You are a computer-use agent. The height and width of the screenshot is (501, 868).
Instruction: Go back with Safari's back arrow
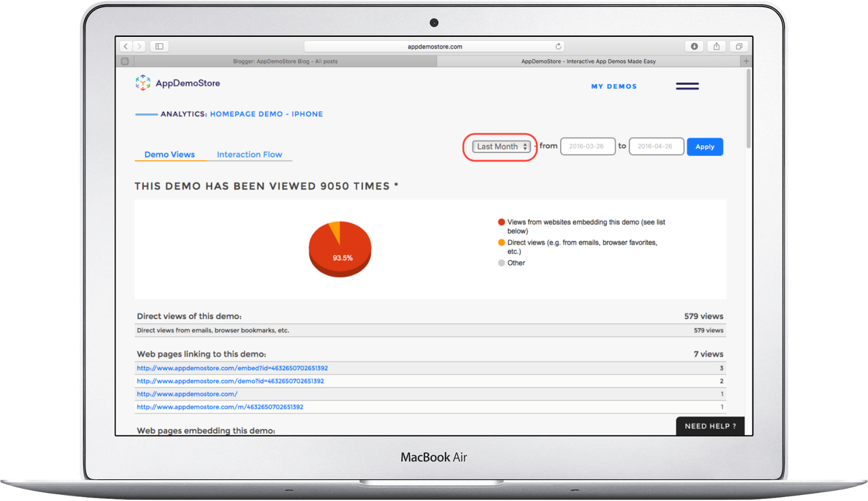(126, 47)
